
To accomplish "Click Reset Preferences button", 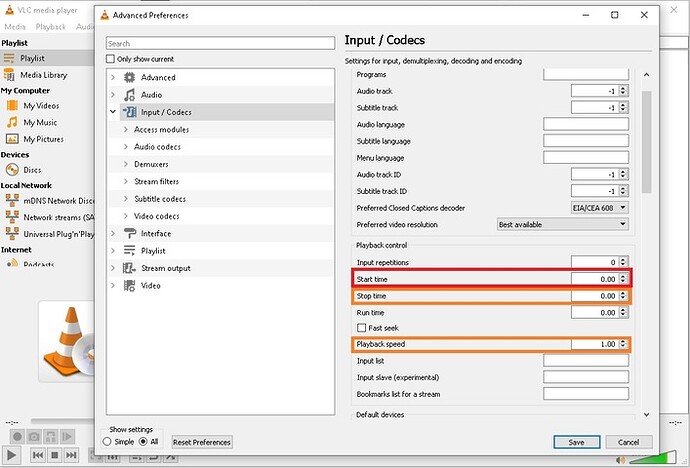I will coord(202,442).
